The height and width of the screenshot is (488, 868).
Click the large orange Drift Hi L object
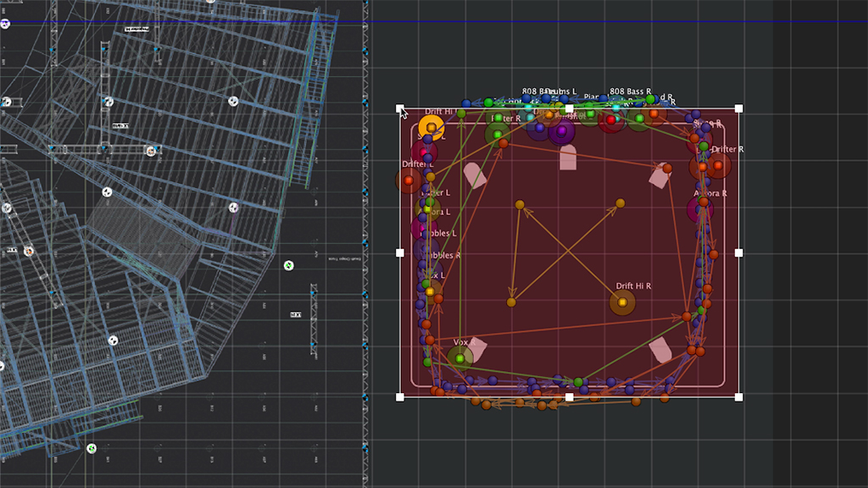(x=431, y=128)
